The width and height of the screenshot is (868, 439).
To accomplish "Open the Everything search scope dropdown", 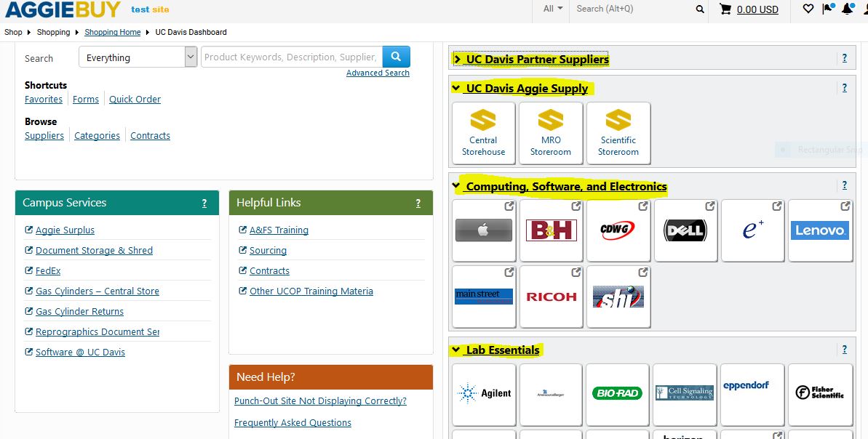I will click(138, 57).
